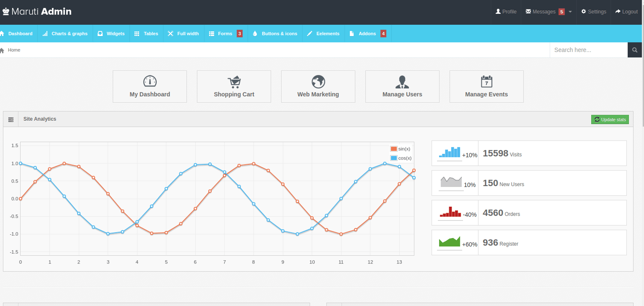This screenshot has width=644, height=306.
Task: Click the Addons badge showing 4
Action: pos(383,34)
